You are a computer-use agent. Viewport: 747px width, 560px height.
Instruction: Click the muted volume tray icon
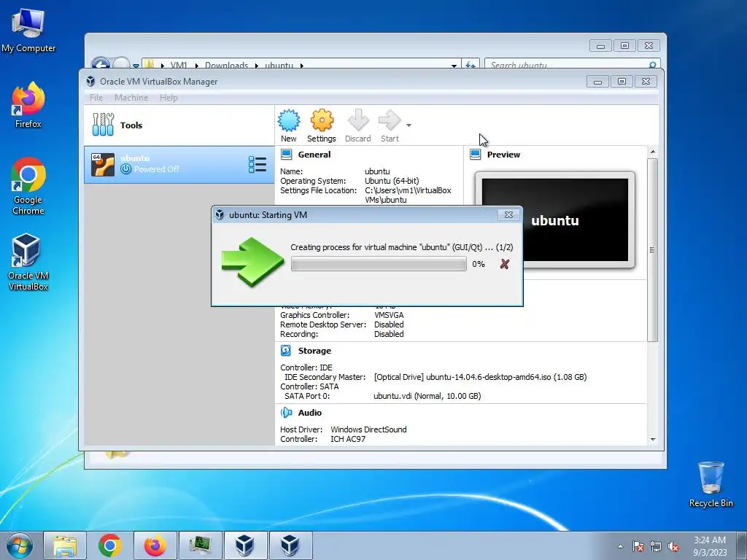tap(673, 546)
